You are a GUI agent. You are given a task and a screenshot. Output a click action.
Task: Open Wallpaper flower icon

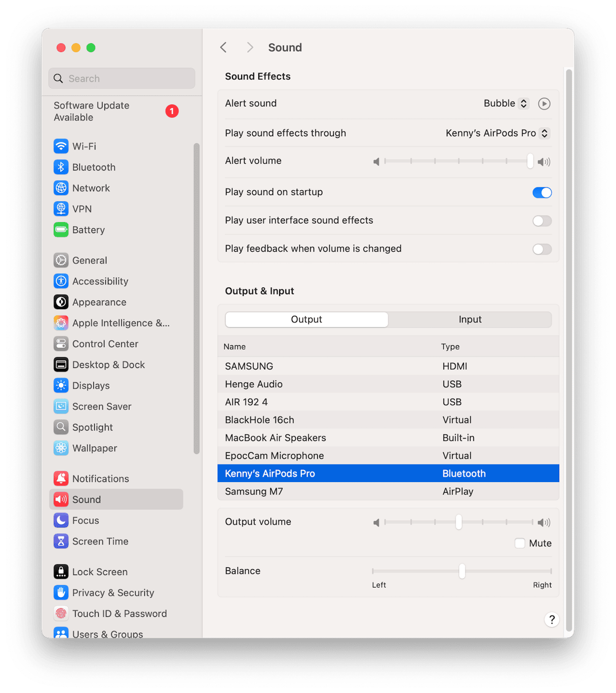pos(61,448)
